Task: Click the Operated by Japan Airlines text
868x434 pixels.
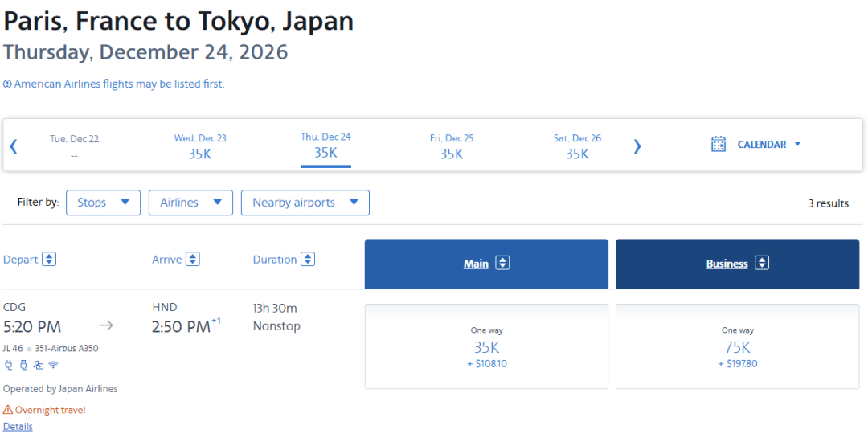Action: pos(60,389)
